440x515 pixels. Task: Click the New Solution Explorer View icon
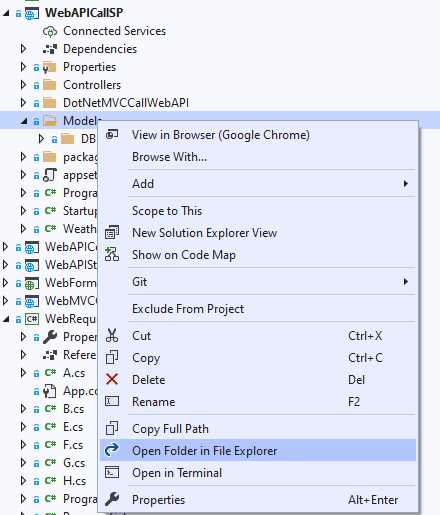click(x=112, y=232)
